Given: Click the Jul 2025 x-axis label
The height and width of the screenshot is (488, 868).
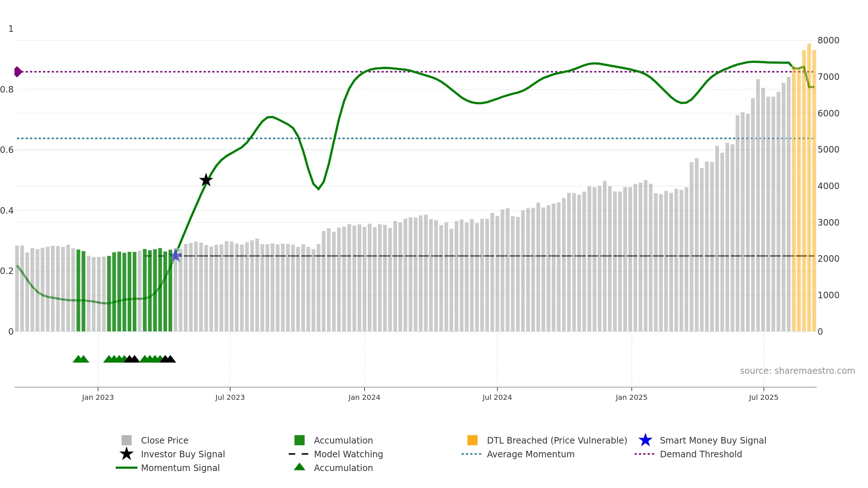Looking at the screenshot, I should coord(763,398).
